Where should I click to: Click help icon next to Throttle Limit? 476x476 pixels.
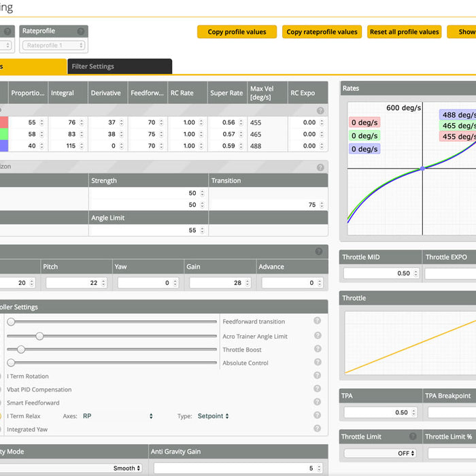click(x=413, y=437)
